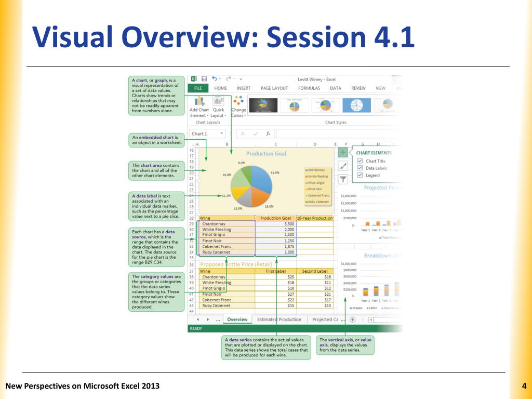Switch to the DATA tab

pos(336,88)
